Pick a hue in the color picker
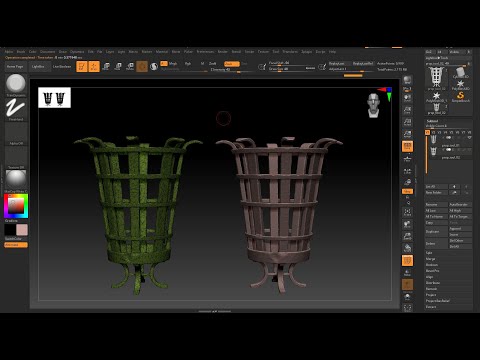This screenshot has width=480, height=360. tap(16, 206)
